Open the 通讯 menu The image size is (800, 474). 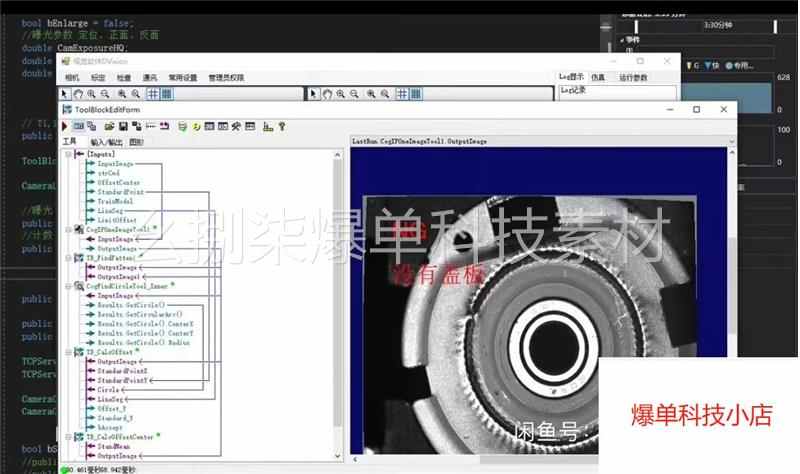[x=150, y=78]
